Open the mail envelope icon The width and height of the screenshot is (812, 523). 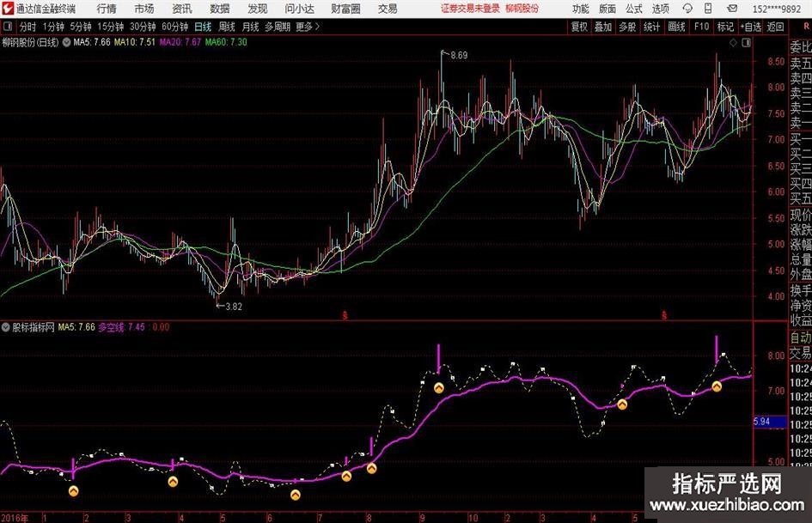tap(732, 9)
